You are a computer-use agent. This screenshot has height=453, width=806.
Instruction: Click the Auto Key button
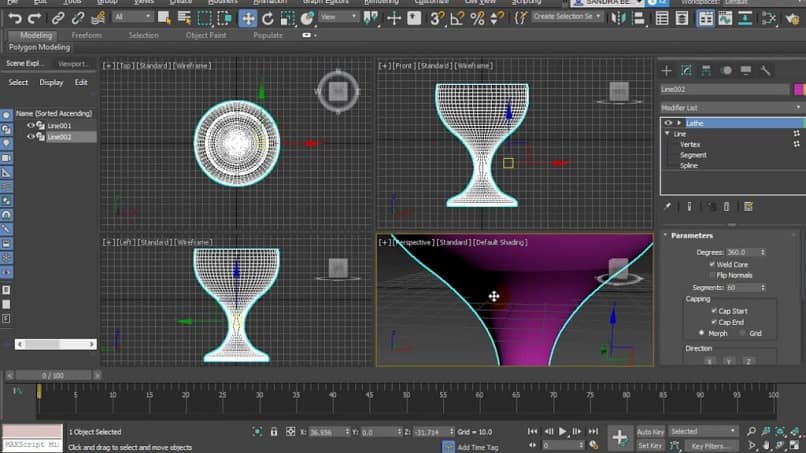coord(650,432)
